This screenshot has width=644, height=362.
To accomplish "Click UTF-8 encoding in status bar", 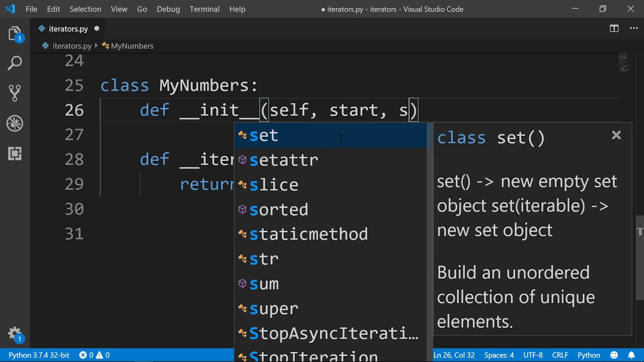I will [533, 355].
